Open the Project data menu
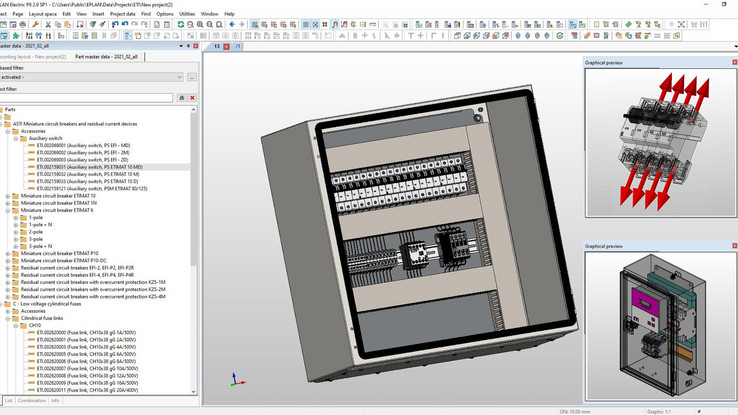The height and width of the screenshot is (415, 738). coord(122,14)
